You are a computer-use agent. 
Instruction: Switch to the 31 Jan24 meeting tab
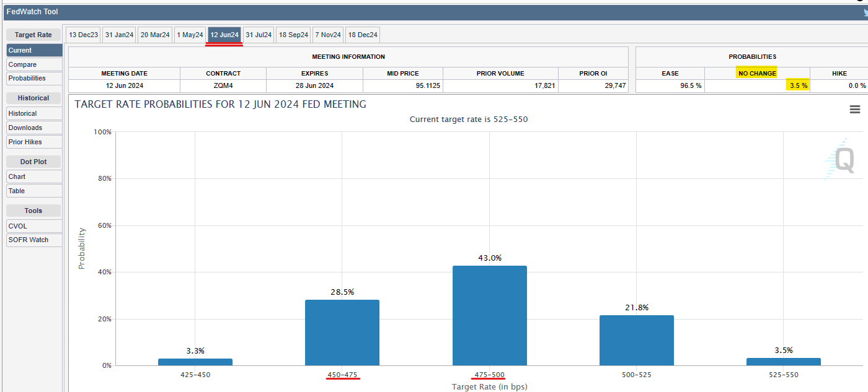[118, 35]
